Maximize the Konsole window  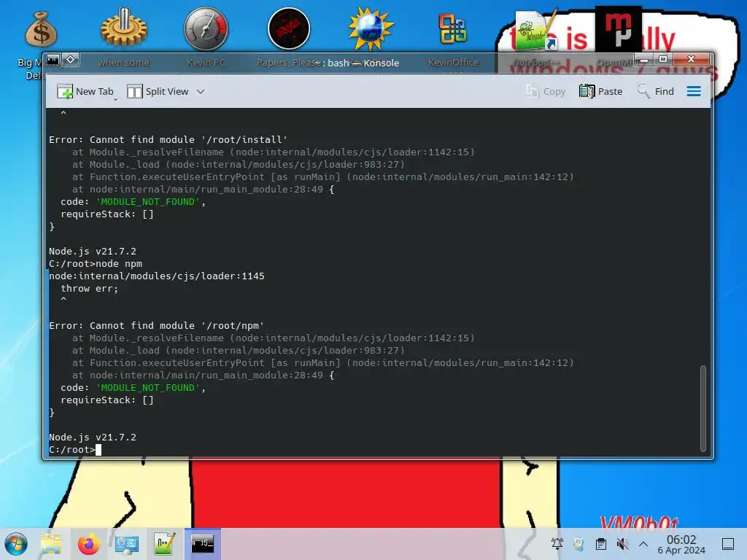click(x=662, y=60)
